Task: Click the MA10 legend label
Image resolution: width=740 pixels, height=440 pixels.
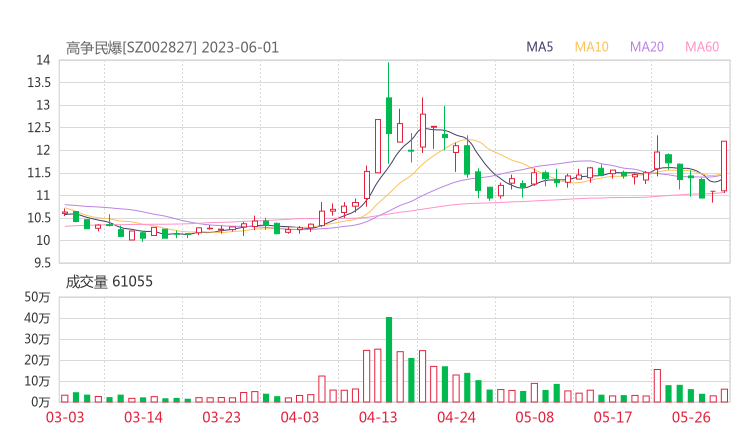Action: (x=591, y=47)
